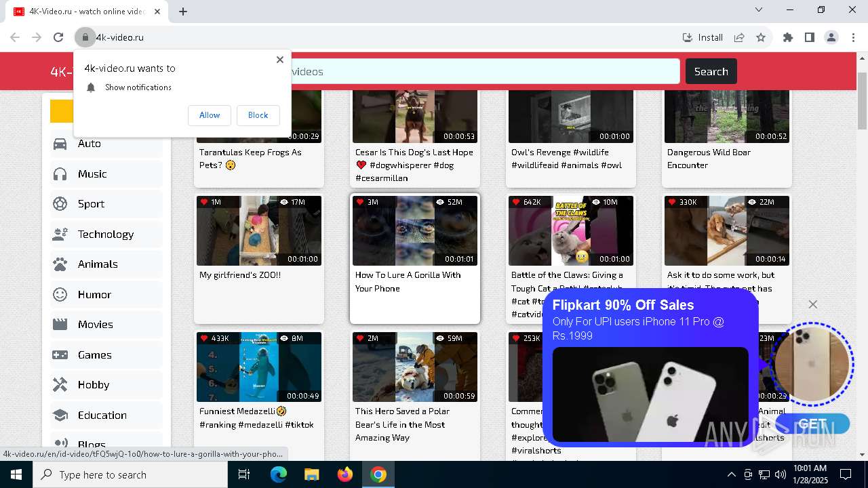
Task: Open the Animals category link
Action: pyautogui.click(x=98, y=264)
